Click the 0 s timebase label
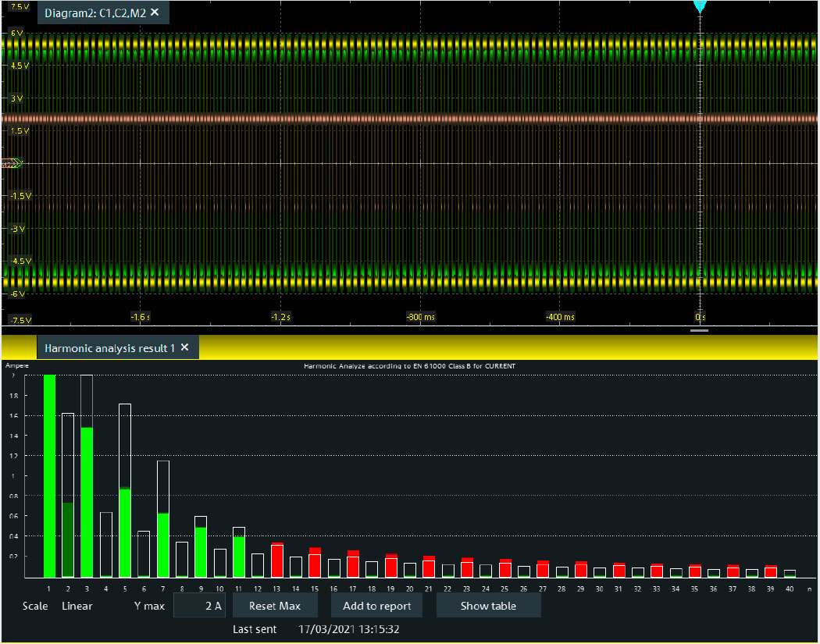Image resolution: width=820 pixels, height=644 pixels. coord(699,317)
